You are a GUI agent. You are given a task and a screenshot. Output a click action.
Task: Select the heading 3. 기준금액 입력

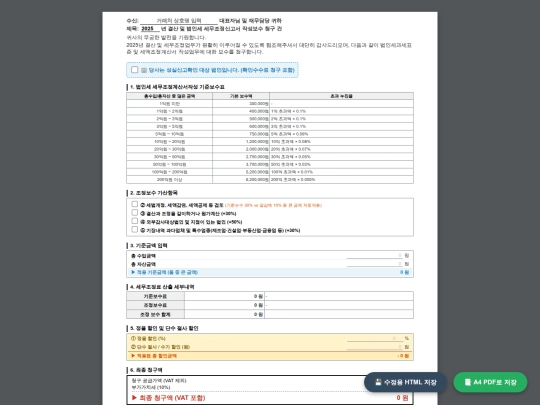(x=148, y=246)
